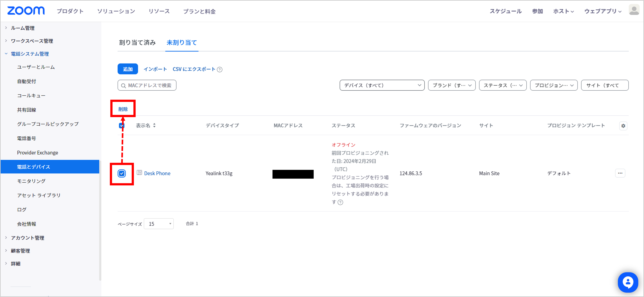Image resolution: width=644 pixels, height=297 pixels.
Task: Open リソース top menu
Action: [x=159, y=11]
